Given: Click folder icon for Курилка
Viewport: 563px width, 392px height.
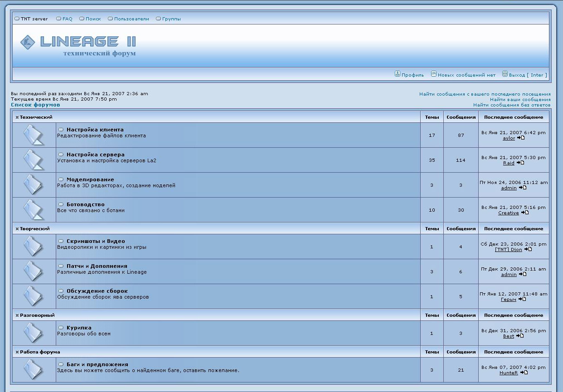Looking at the screenshot, I should coord(34,333).
